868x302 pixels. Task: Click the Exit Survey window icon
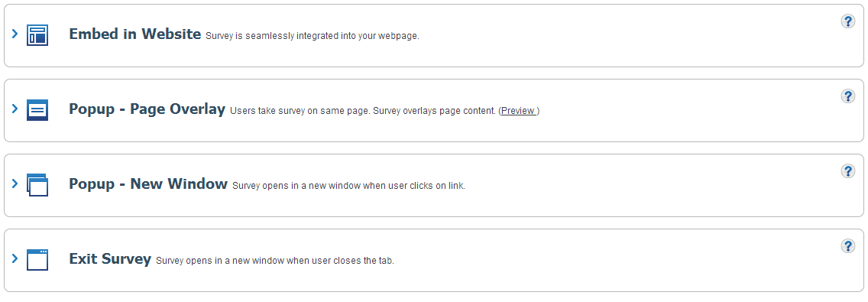(x=37, y=260)
